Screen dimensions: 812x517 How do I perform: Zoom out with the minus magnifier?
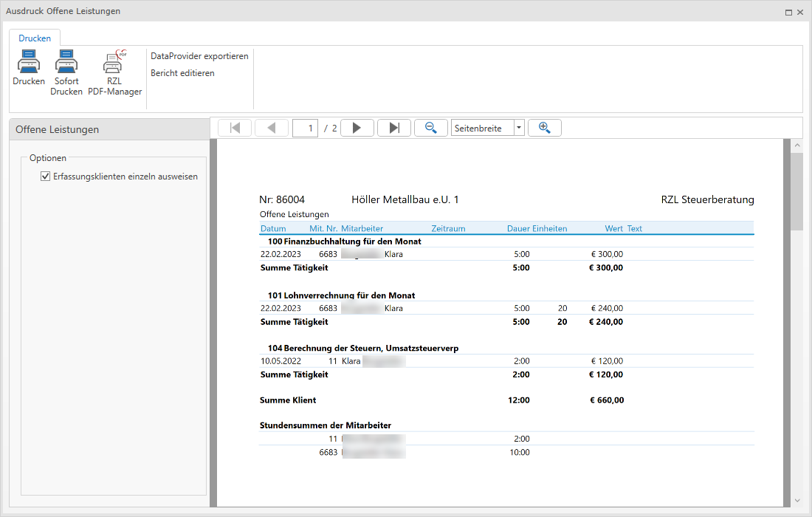(431, 128)
